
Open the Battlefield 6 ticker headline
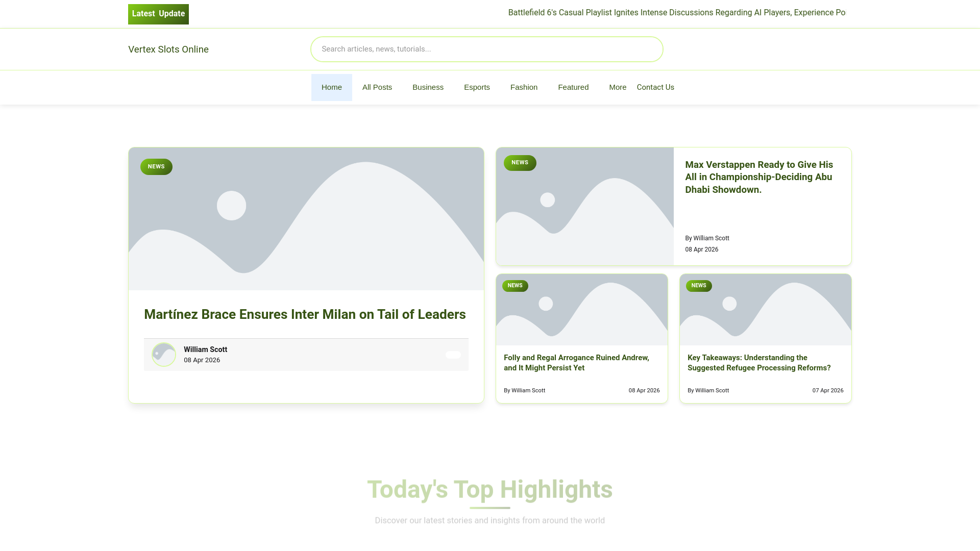(x=676, y=13)
